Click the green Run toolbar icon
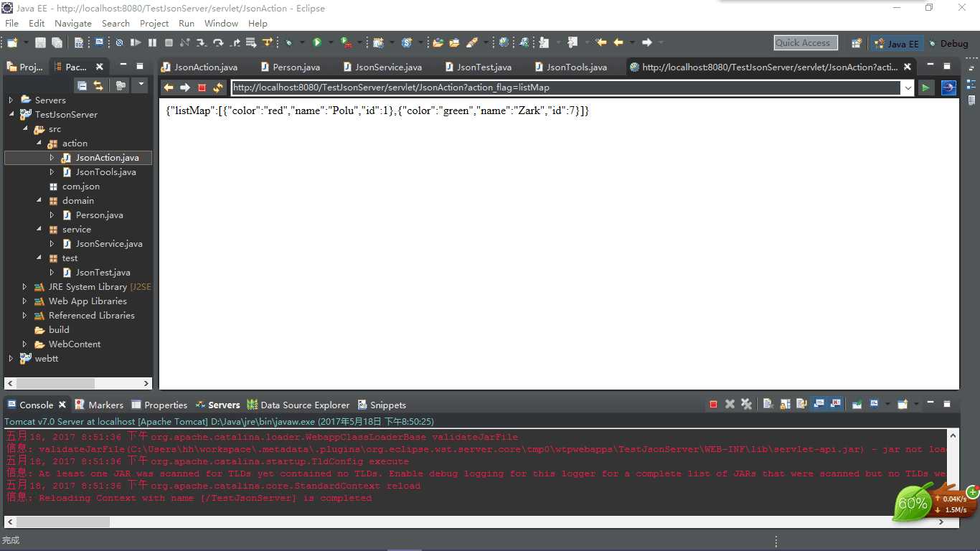The image size is (980, 551). point(317,43)
